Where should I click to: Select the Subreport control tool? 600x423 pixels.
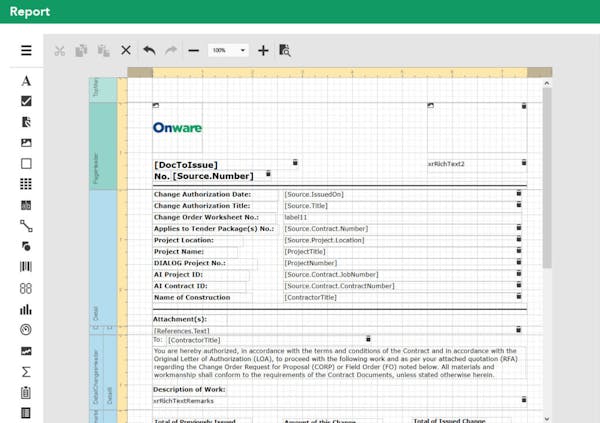[x=26, y=392]
